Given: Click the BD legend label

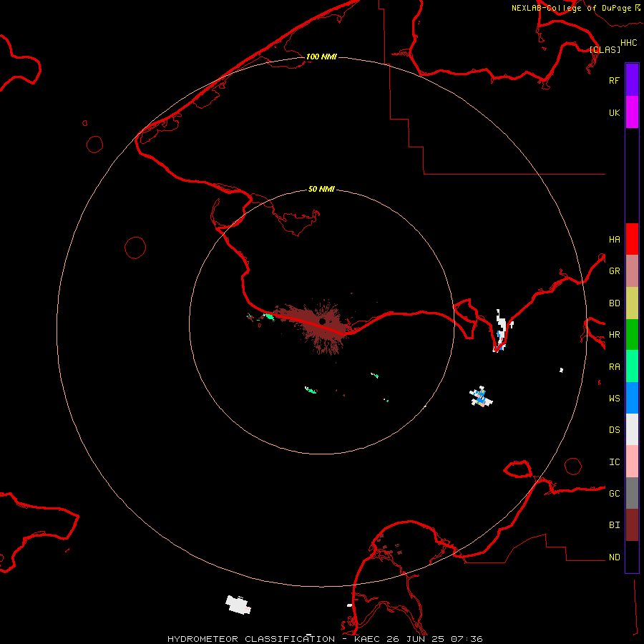Looking at the screenshot, I should coord(614,303).
